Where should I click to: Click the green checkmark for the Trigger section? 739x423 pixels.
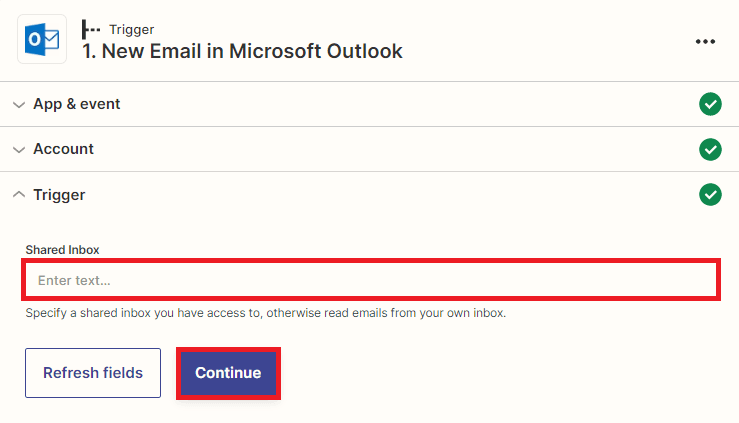coord(710,194)
